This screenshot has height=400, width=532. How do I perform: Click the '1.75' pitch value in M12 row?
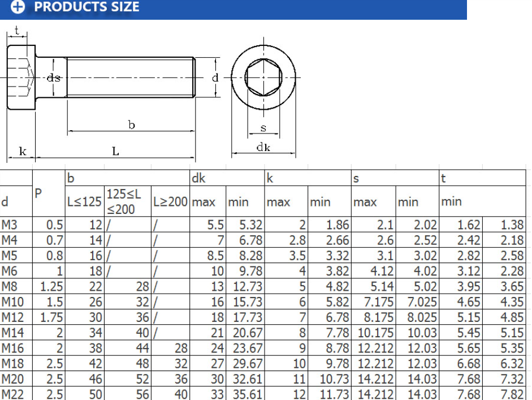[51, 317]
